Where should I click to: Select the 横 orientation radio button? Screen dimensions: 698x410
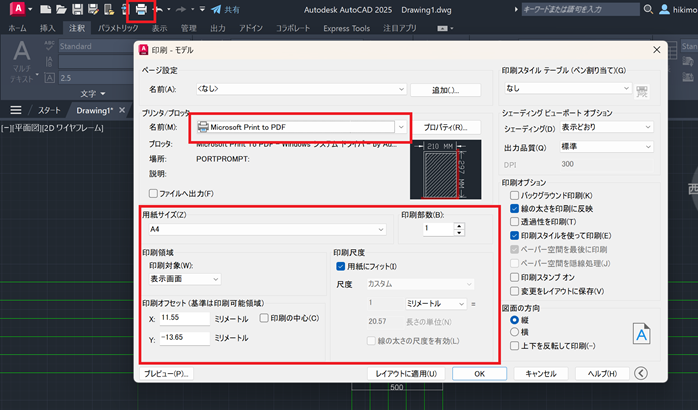coord(515,331)
